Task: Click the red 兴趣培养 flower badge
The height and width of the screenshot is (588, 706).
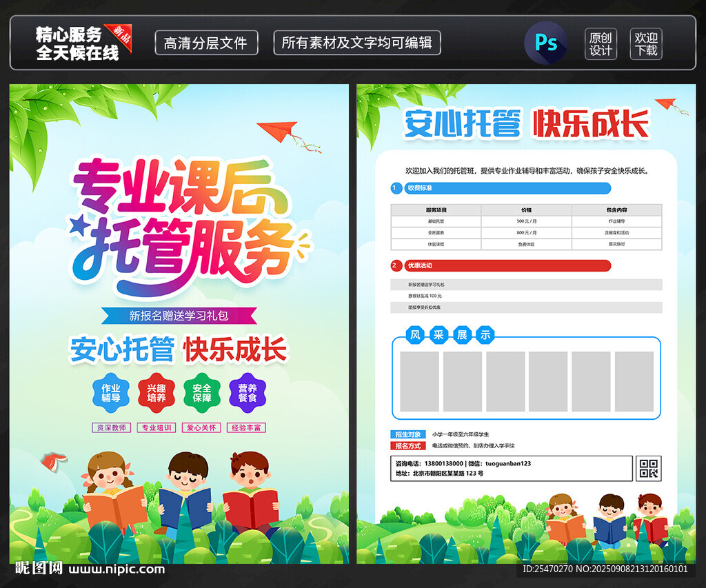Action: [x=157, y=393]
